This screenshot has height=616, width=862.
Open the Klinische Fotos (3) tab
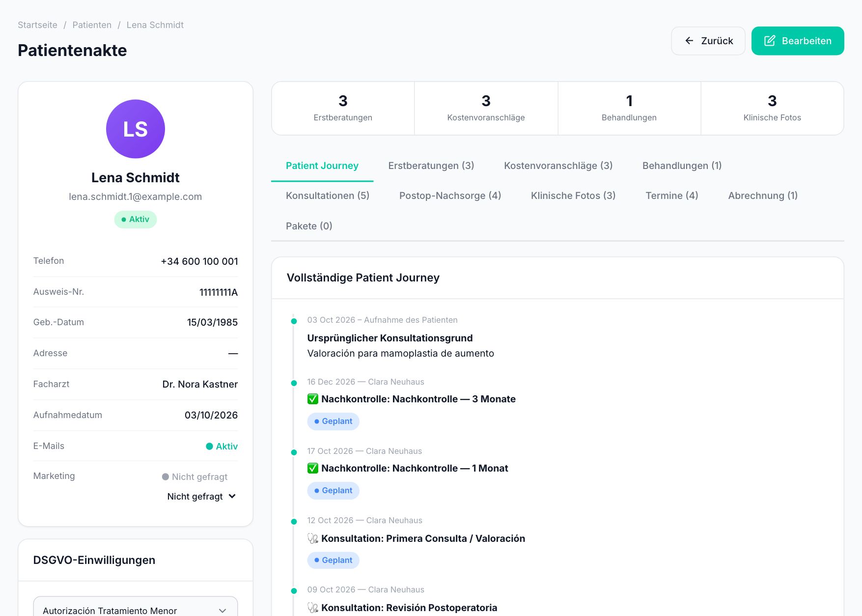coord(573,196)
